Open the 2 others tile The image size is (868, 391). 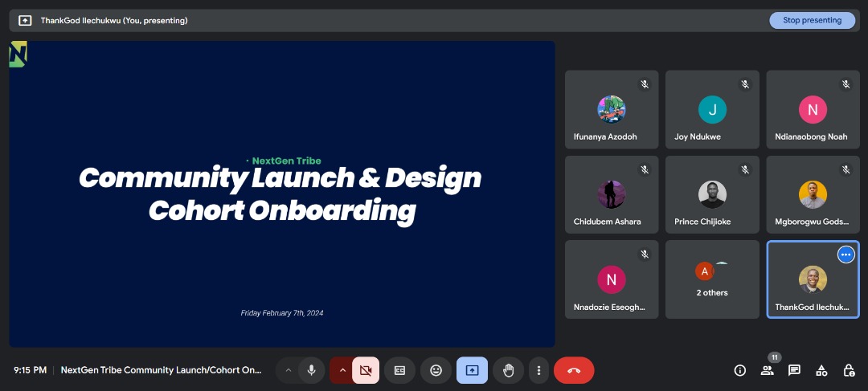click(x=712, y=279)
